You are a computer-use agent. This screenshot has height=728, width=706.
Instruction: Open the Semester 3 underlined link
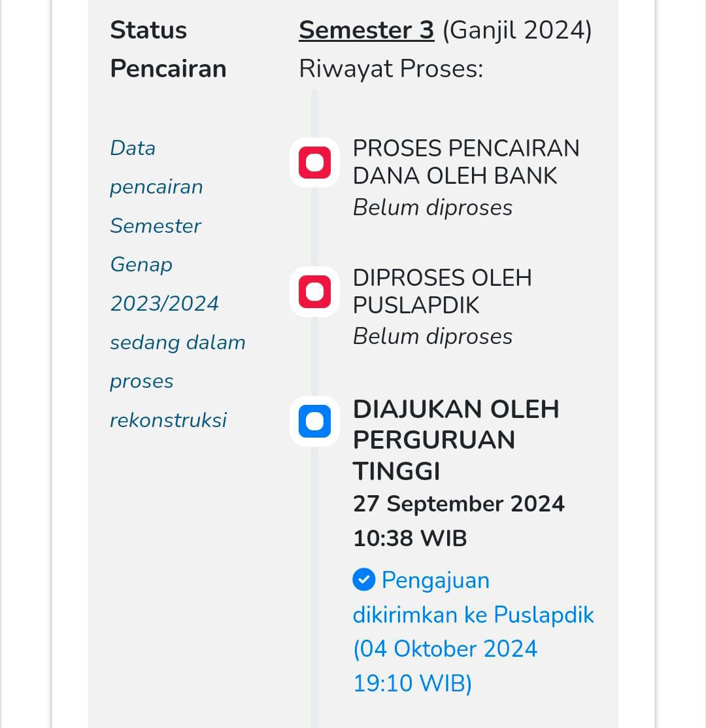pyautogui.click(x=367, y=30)
